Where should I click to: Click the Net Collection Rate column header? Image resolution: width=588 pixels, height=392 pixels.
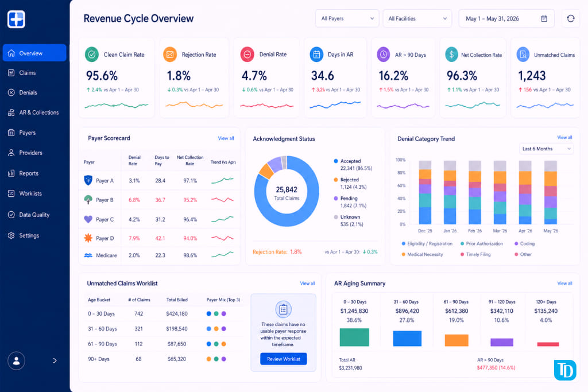190,160
